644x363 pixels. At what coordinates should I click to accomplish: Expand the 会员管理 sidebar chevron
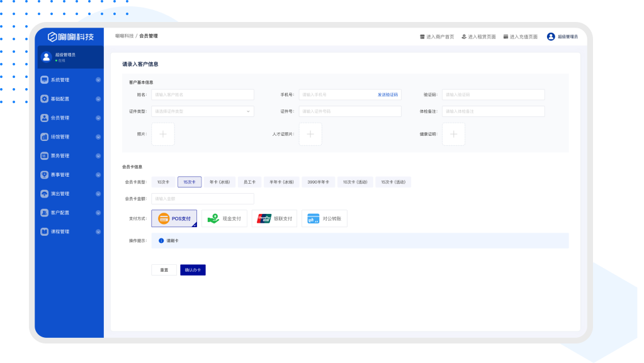point(98,118)
